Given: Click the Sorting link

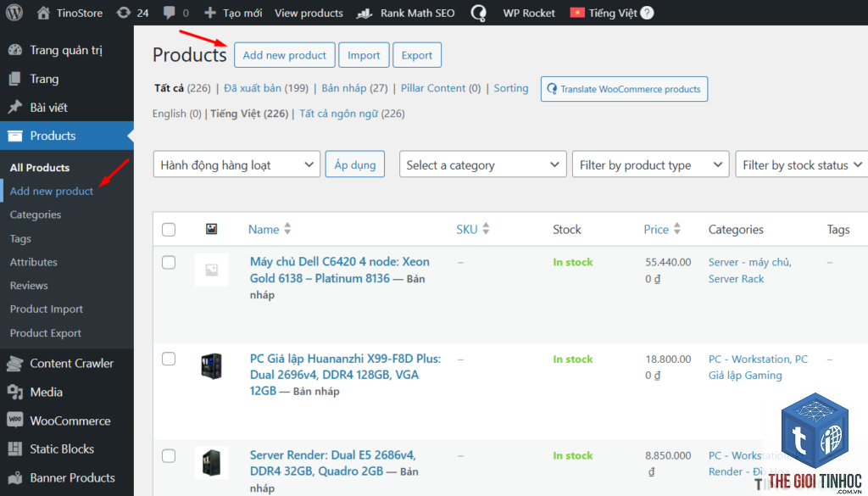Looking at the screenshot, I should point(511,88).
